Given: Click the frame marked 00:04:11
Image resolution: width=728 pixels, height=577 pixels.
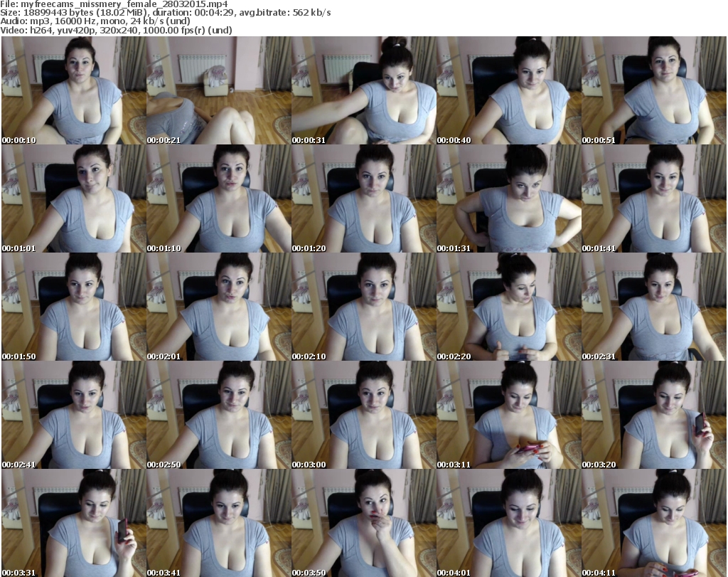Looking at the screenshot, I should [654, 523].
